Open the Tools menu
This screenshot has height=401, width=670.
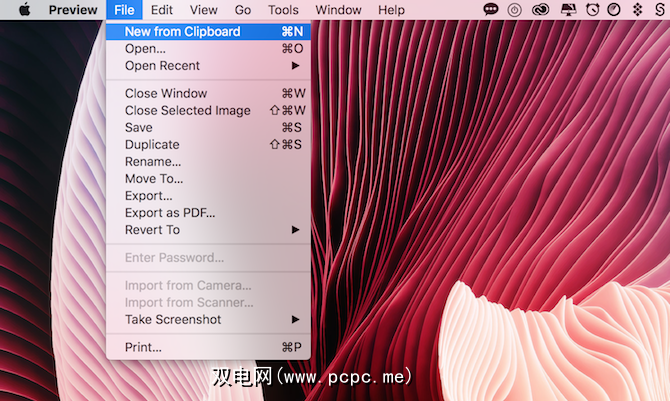click(283, 9)
